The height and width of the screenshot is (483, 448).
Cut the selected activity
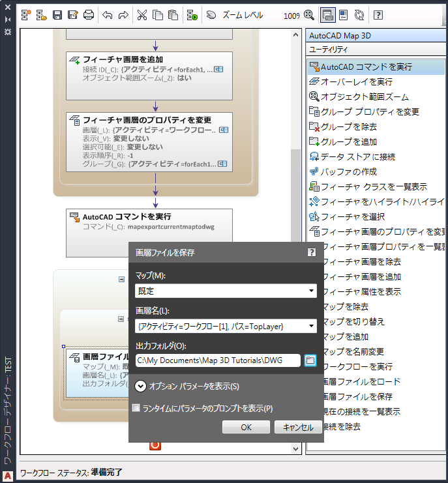pyautogui.click(x=142, y=14)
